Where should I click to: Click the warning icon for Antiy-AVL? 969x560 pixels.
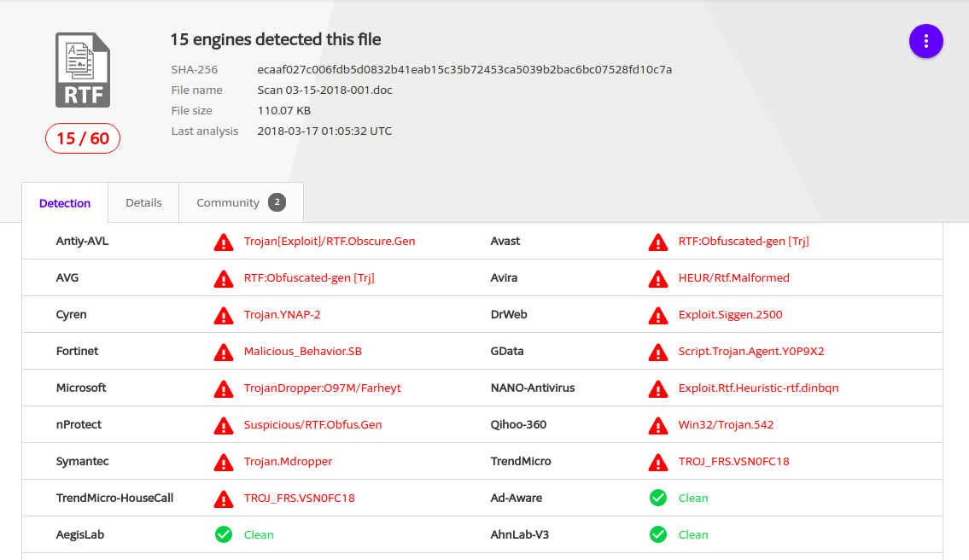224,242
